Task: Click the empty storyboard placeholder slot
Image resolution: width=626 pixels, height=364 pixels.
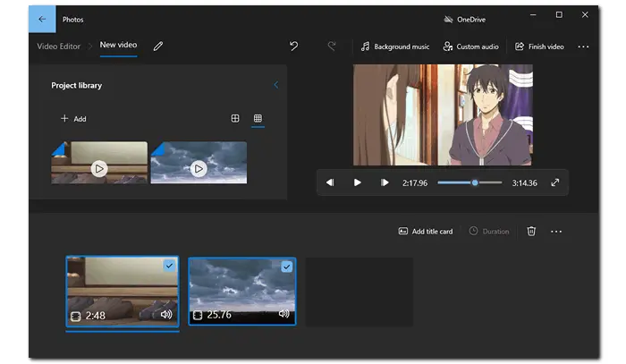Action: (x=360, y=292)
